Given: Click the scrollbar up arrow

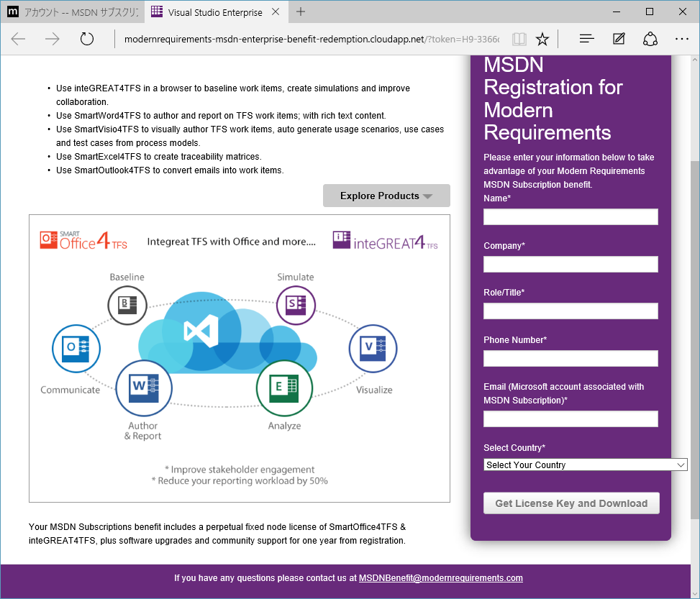Looking at the screenshot, I should coord(695,60).
